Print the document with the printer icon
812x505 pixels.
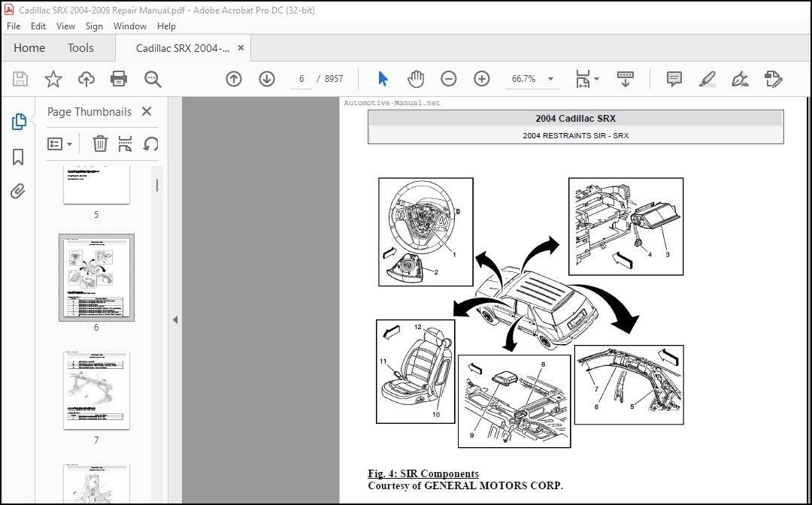point(119,79)
